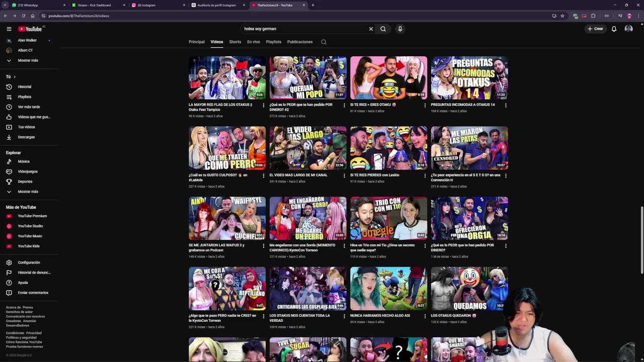The height and width of the screenshot is (362, 644).
Task: Expand the Tú section chevron
Action: [14, 77]
